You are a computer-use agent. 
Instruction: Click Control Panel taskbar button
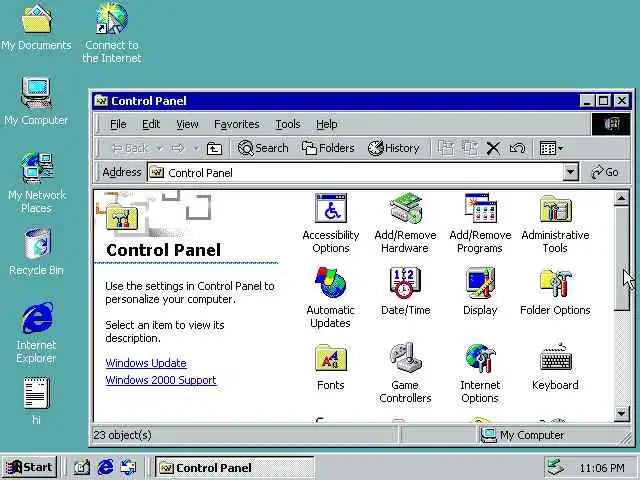[x=235, y=467]
